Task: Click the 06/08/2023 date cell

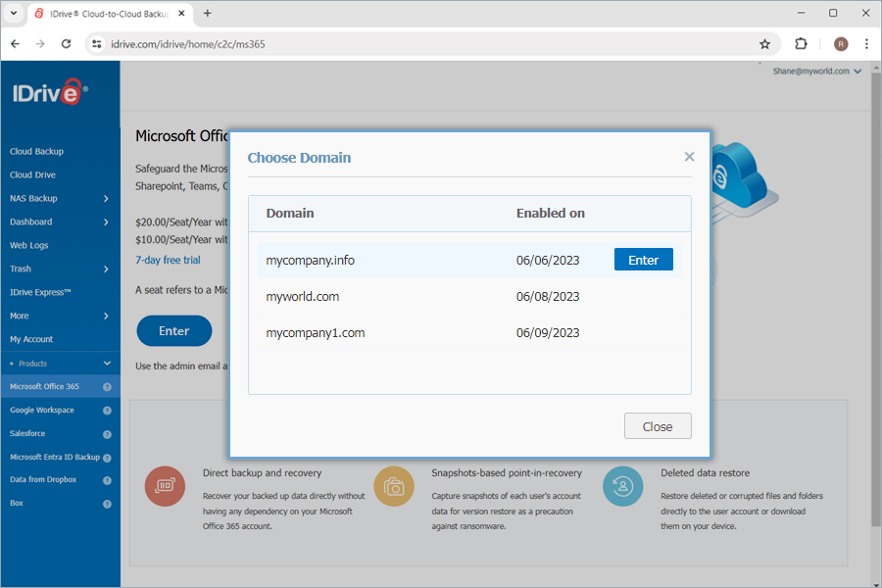Action: (x=547, y=297)
